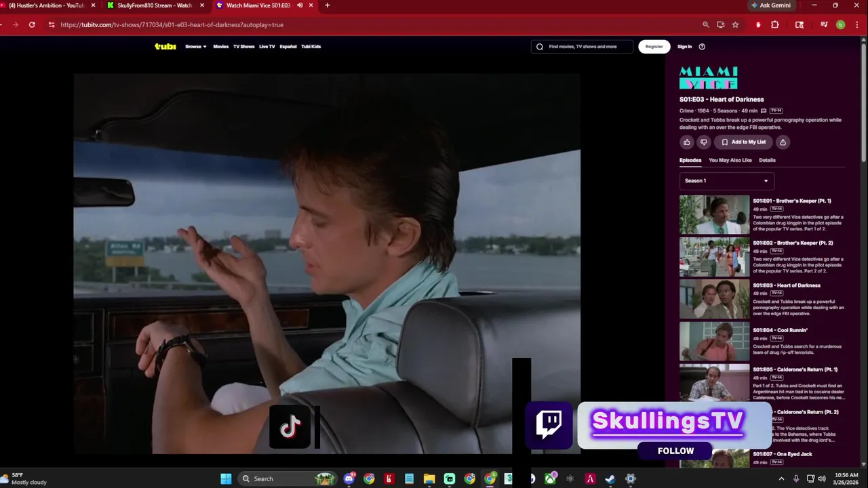Switch to the Episodes tab
Screen dimensions: 868x488
coord(690,161)
